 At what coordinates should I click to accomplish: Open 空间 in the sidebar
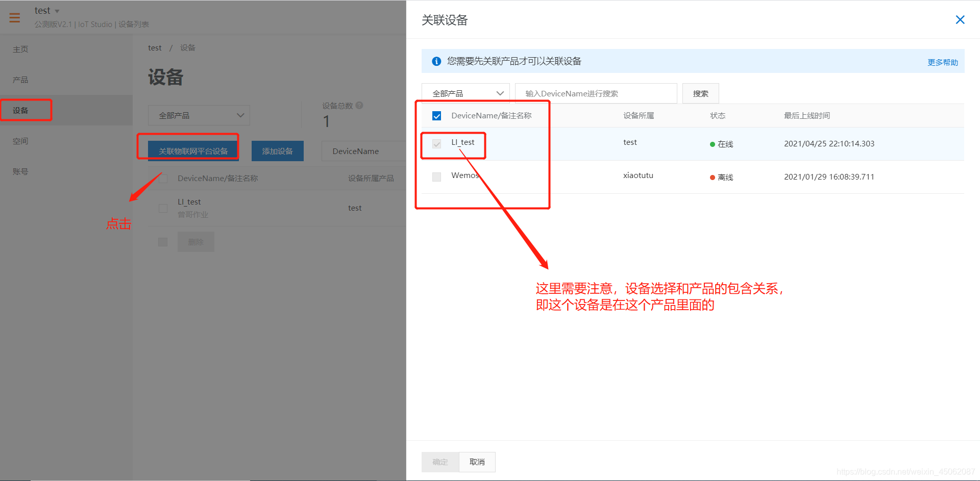point(20,141)
